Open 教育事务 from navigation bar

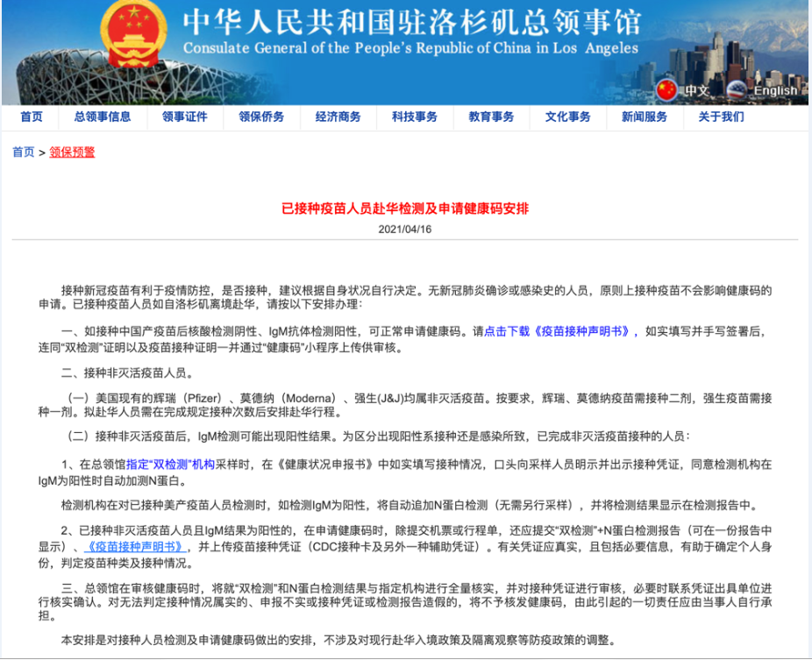click(x=491, y=117)
